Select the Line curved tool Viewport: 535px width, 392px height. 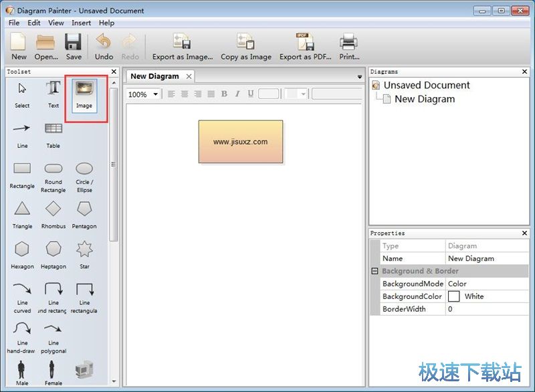click(x=22, y=294)
